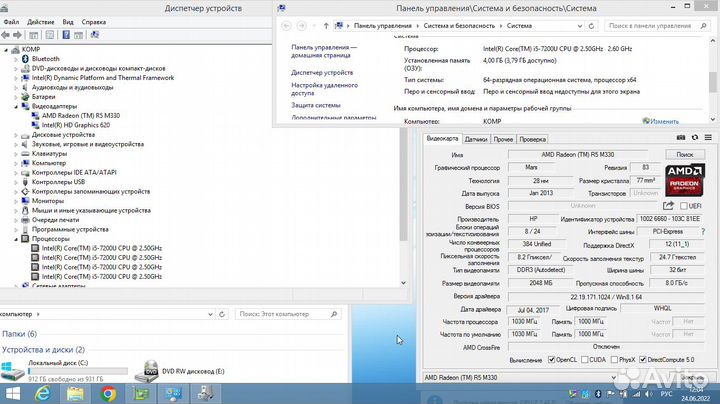Screen dimensions: 720x404
Task: Click the scan for hardware changes toolbar icon
Action: (x=95, y=35)
